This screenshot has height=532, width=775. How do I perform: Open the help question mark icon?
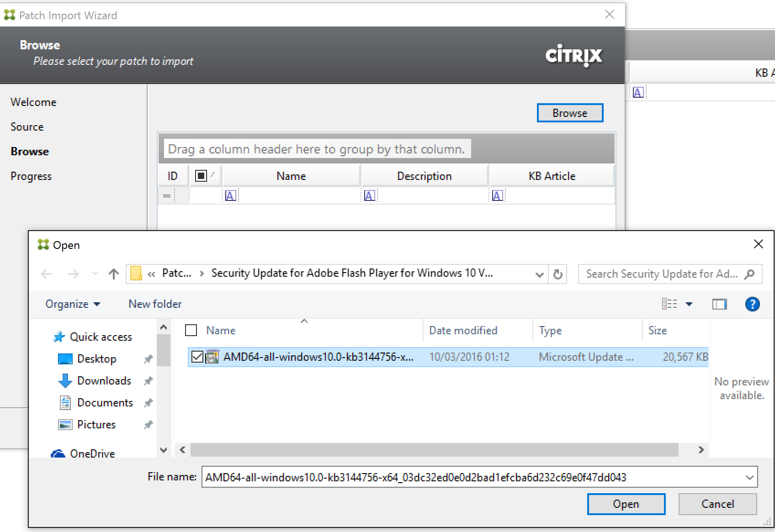click(752, 304)
